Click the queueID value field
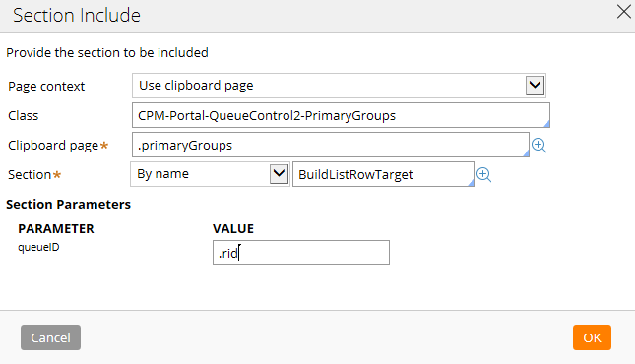Image resolution: width=635 pixels, height=364 pixels. click(x=301, y=253)
